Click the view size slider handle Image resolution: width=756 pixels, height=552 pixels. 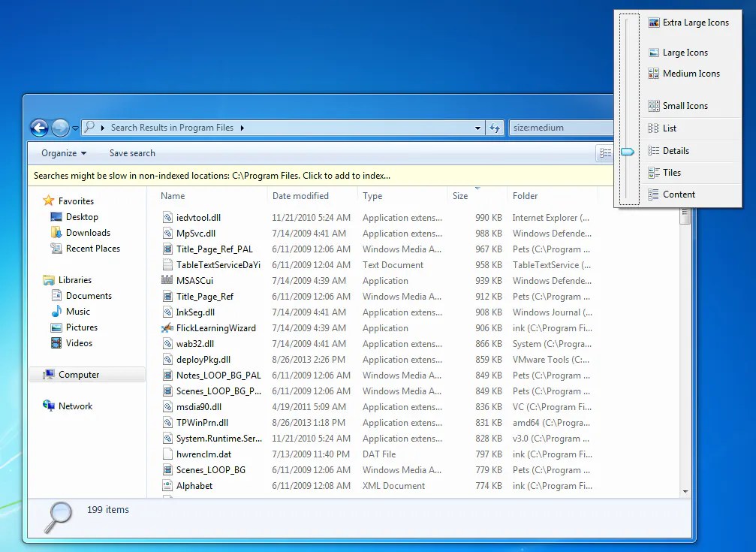(x=628, y=151)
